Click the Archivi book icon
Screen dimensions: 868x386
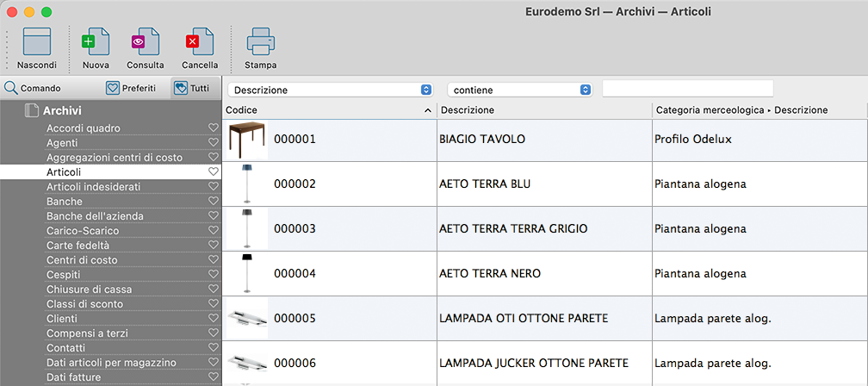[x=32, y=110]
